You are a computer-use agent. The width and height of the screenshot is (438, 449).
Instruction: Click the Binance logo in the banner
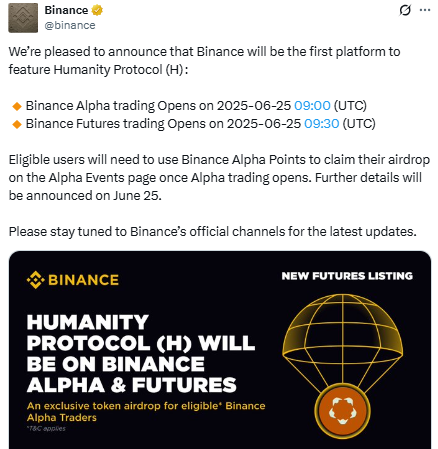click(73, 280)
